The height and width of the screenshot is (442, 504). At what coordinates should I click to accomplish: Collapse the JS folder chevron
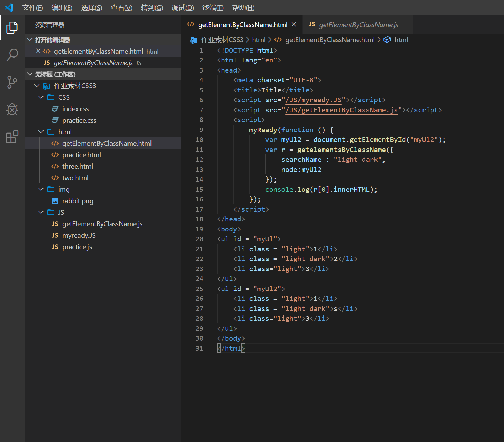click(x=41, y=212)
